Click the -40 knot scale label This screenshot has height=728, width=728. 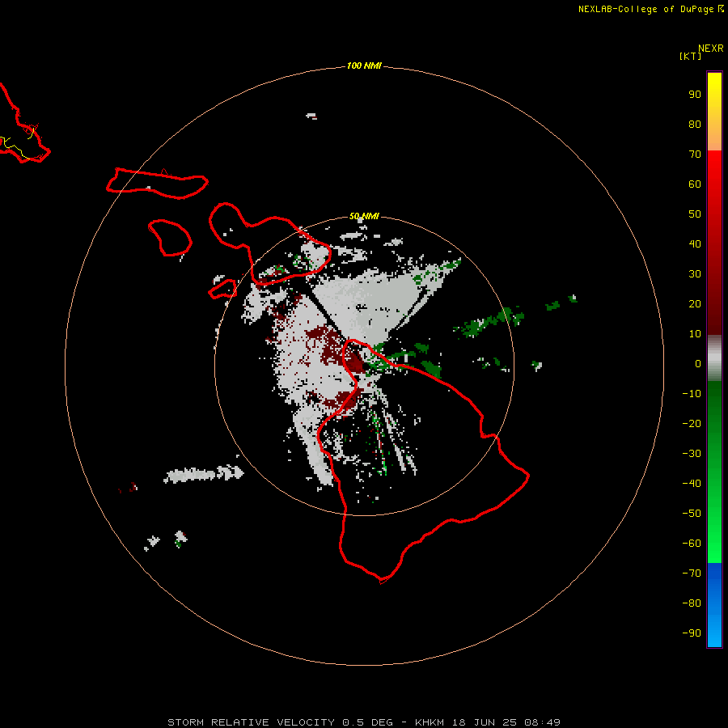tap(692, 484)
